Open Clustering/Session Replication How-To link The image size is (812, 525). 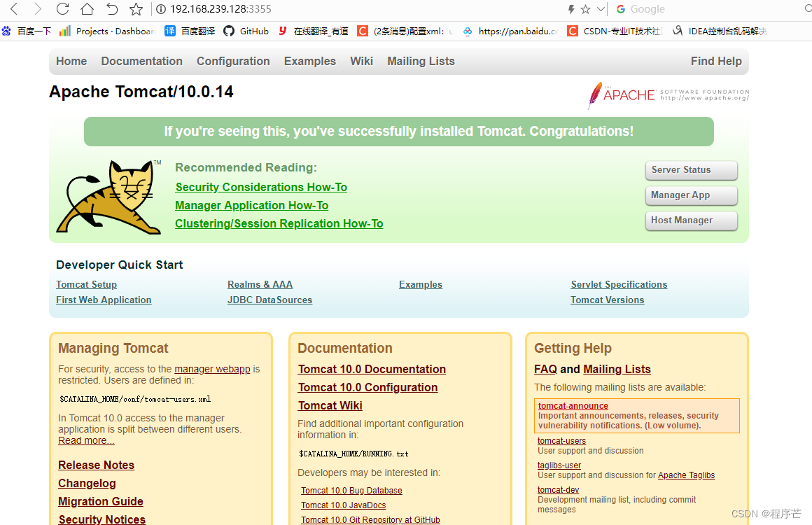click(x=279, y=224)
